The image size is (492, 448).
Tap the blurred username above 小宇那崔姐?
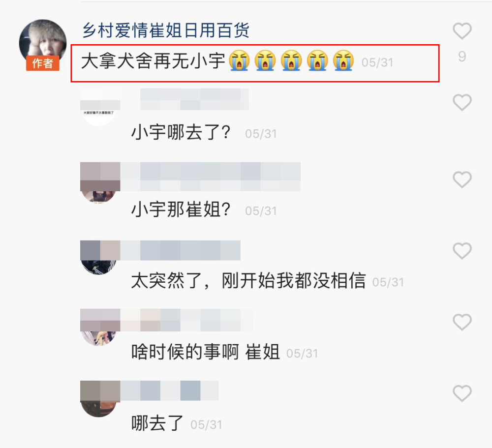pos(210,177)
